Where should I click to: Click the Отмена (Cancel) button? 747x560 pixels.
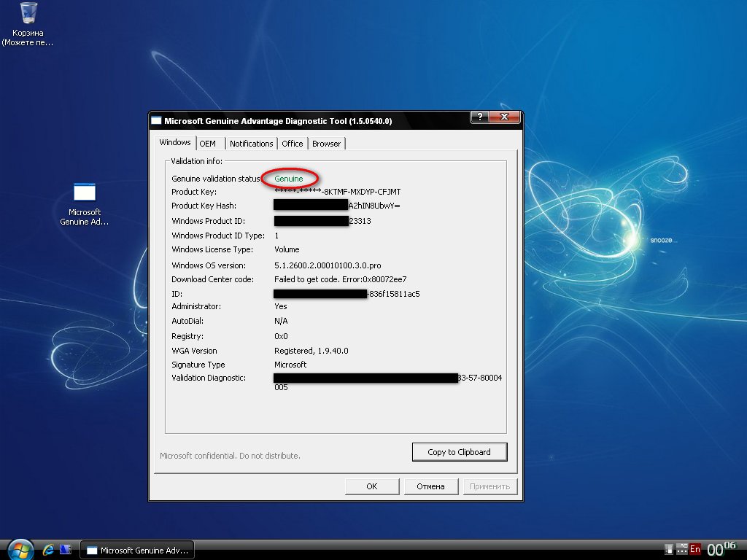coord(430,486)
